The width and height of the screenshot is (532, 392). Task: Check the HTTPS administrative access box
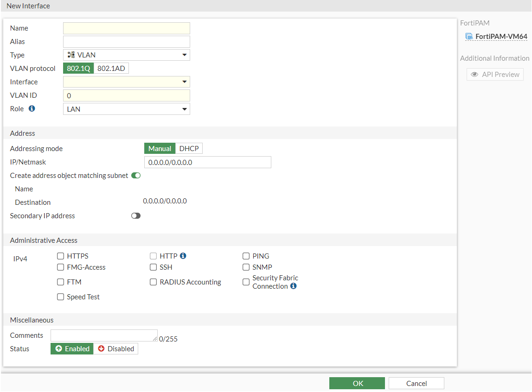[x=60, y=255]
